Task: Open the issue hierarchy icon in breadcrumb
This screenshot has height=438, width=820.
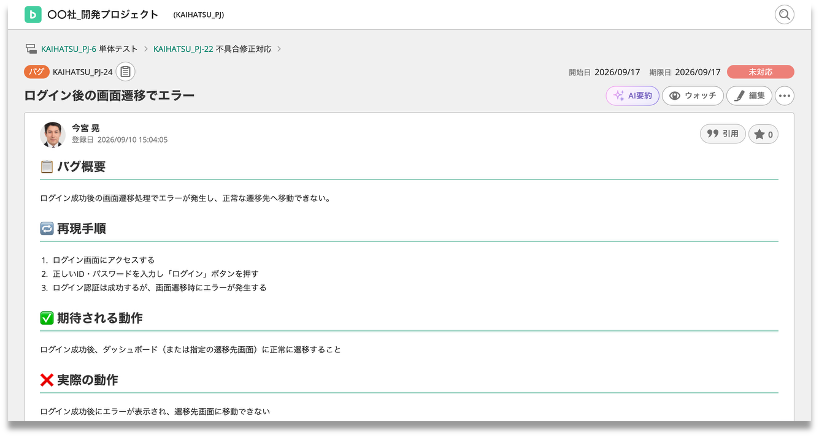Action: 31,49
